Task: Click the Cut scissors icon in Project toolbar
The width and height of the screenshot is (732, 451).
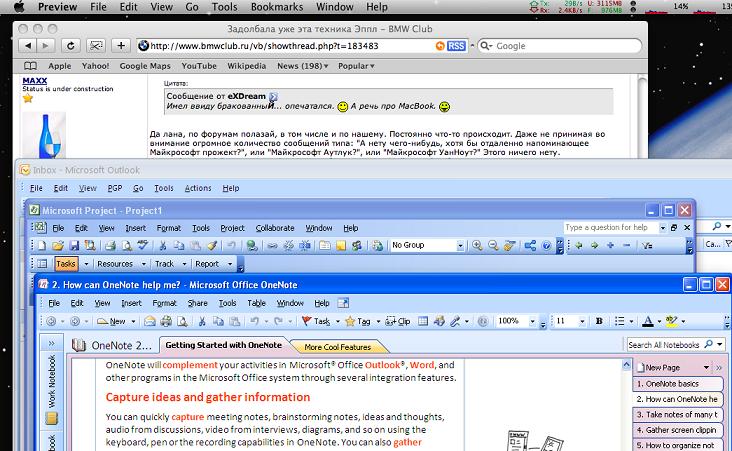Action: (x=163, y=246)
